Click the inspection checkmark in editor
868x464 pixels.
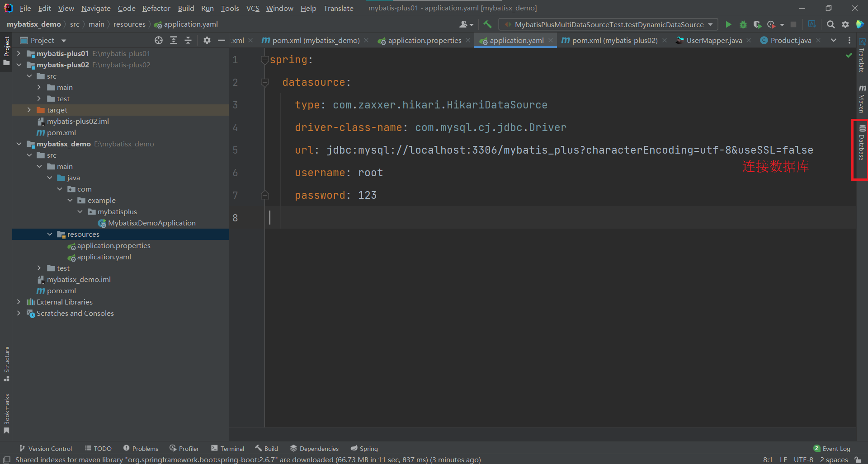click(x=849, y=55)
